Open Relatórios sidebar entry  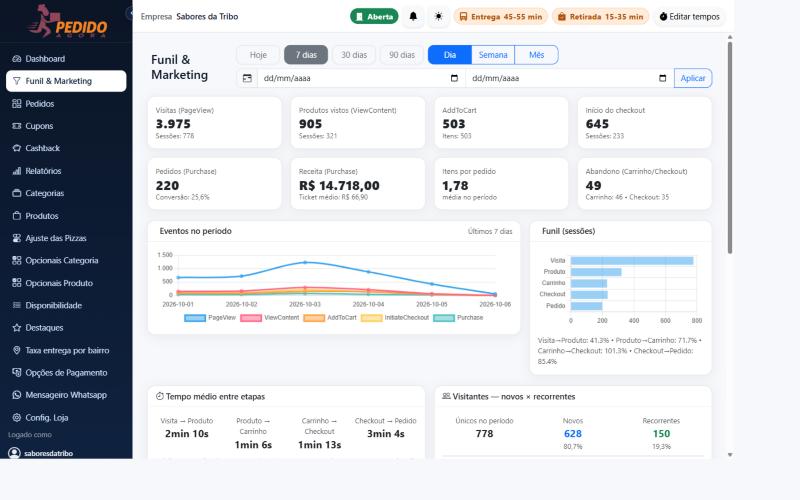(x=66, y=171)
